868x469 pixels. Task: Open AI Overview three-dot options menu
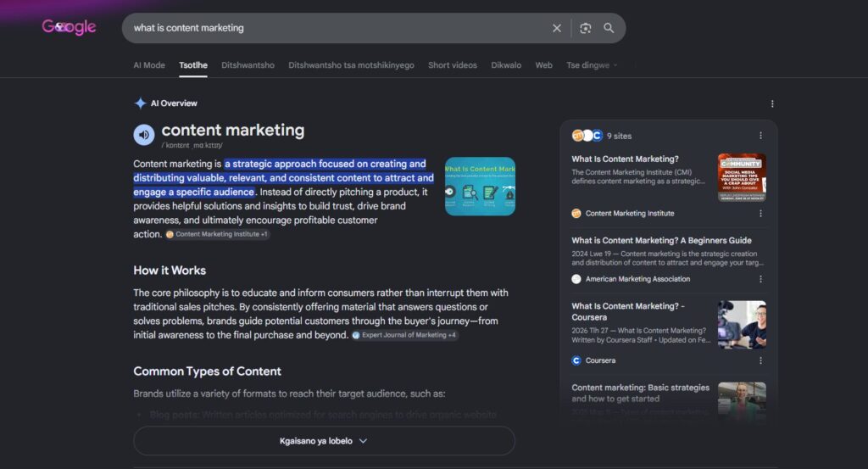(772, 103)
